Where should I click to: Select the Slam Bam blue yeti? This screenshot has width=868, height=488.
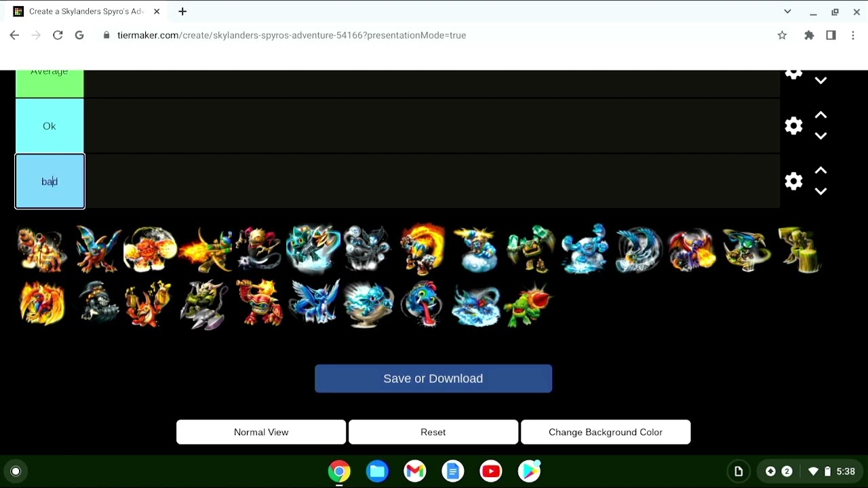coord(585,249)
